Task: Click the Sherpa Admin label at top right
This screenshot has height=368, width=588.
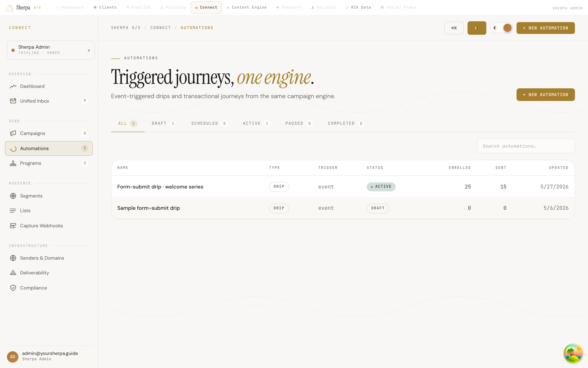Action: pos(567,8)
